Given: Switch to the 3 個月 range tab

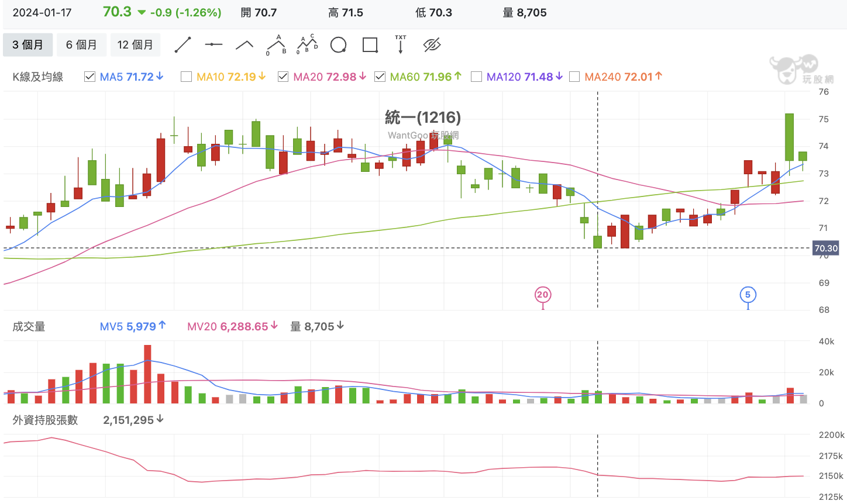Looking at the screenshot, I should (x=28, y=45).
